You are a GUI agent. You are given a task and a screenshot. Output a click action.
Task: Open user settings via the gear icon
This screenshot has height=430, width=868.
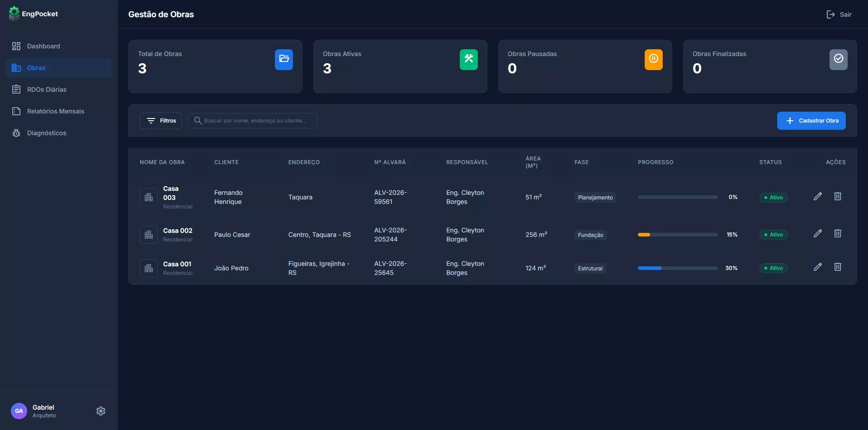pyautogui.click(x=100, y=411)
